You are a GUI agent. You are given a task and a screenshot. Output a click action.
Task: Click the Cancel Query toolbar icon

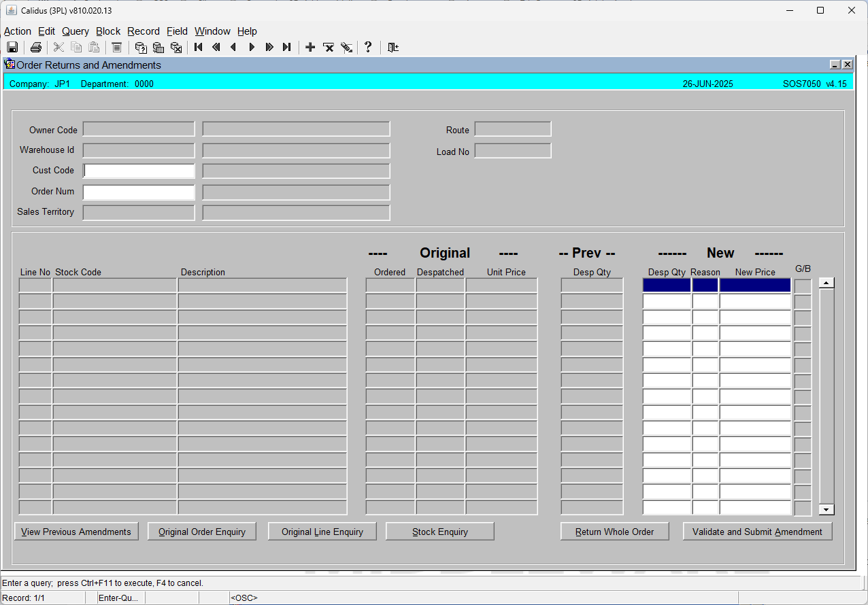point(176,47)
